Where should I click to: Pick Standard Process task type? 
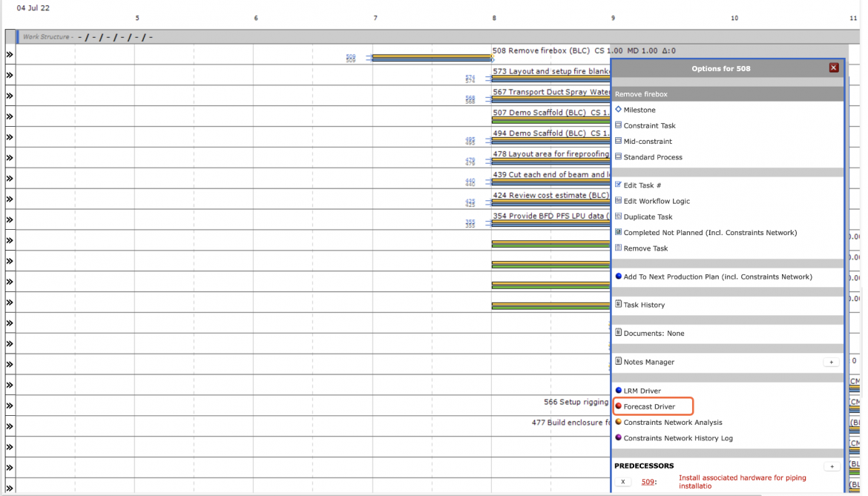pyautogui.click(x=653, y=157)
